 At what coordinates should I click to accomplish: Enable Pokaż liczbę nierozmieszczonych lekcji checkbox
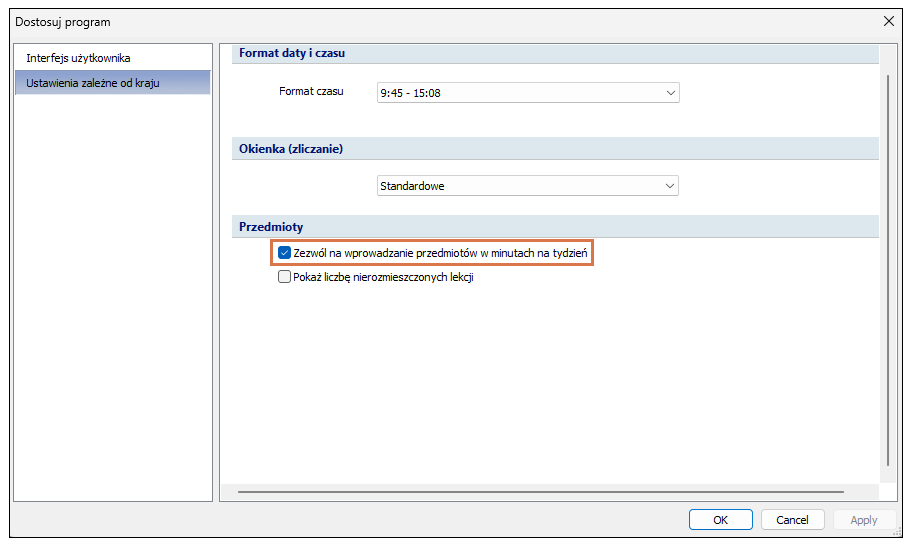284,277
